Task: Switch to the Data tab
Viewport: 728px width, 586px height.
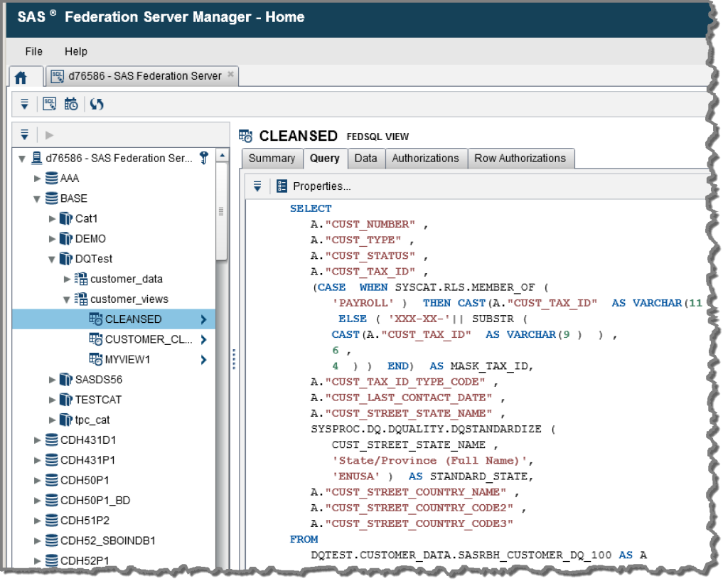Action: click(365, 158)
